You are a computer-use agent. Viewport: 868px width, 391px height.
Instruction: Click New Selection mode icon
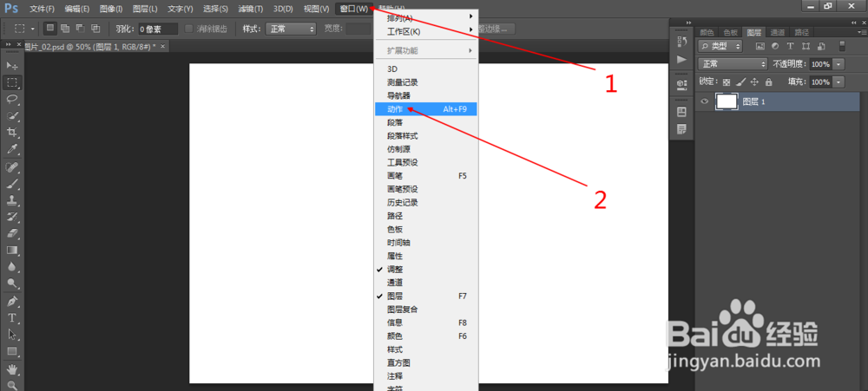click(49, 29)
